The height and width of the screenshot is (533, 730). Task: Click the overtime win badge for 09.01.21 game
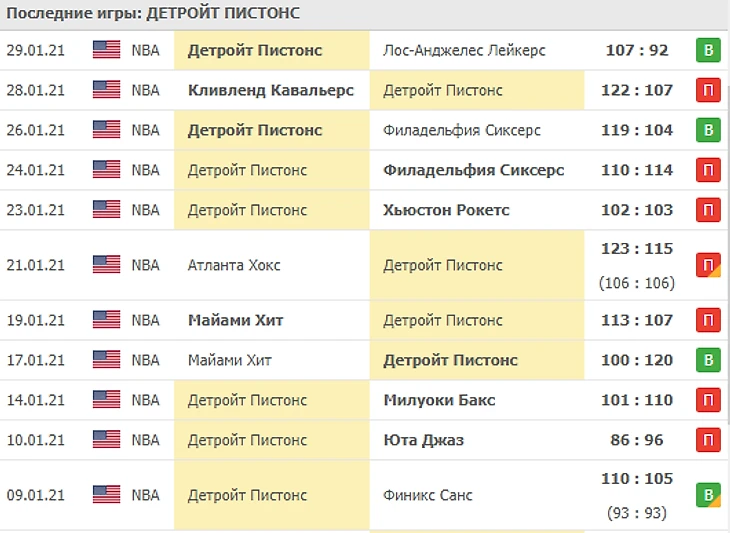[708, 495]
